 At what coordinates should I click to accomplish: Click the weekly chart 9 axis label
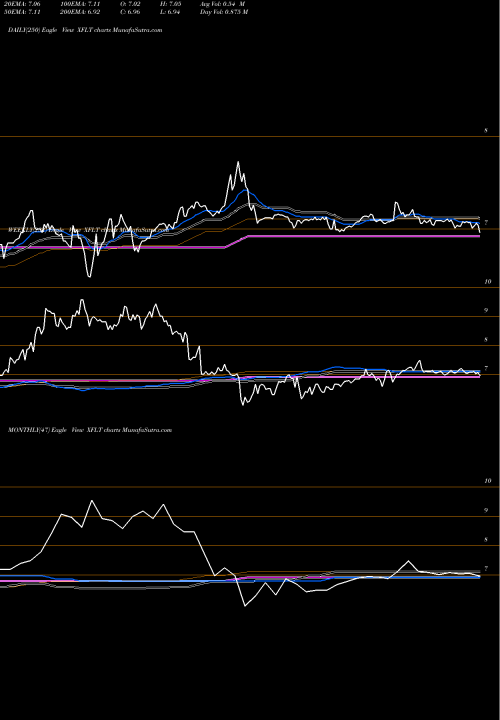click(x=486, y=311)
